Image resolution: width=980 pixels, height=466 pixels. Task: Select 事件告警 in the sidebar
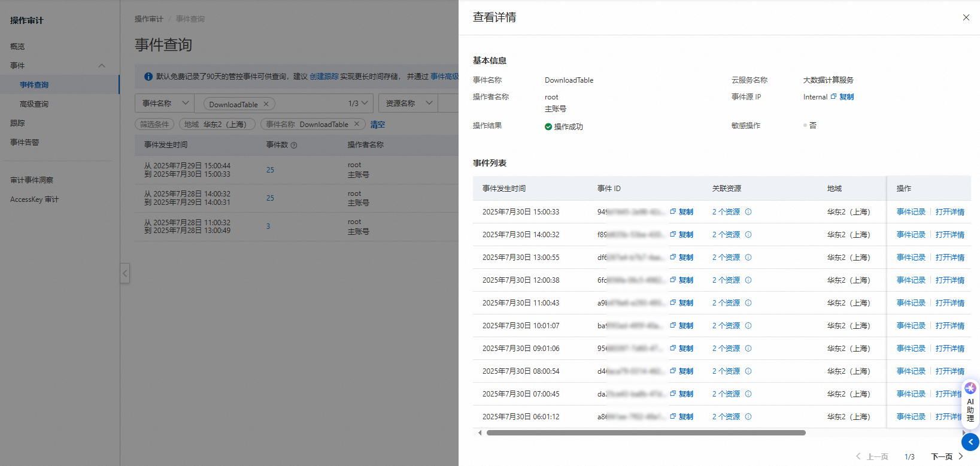point(25,142)
